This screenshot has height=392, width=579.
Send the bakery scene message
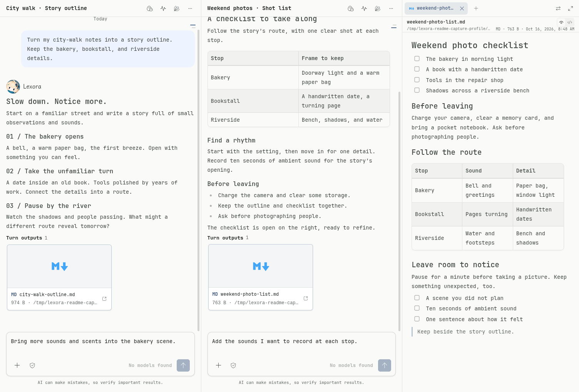tap(183, 365)
